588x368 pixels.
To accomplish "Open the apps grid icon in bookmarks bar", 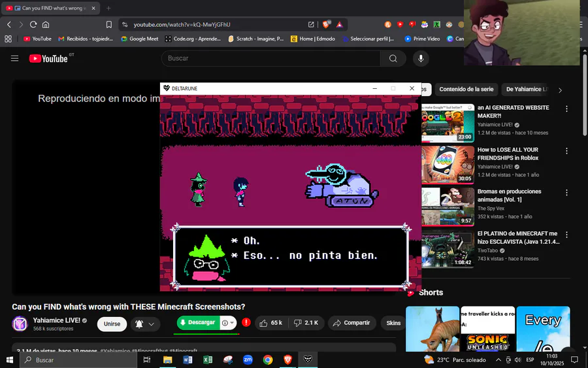I will 8,39.
